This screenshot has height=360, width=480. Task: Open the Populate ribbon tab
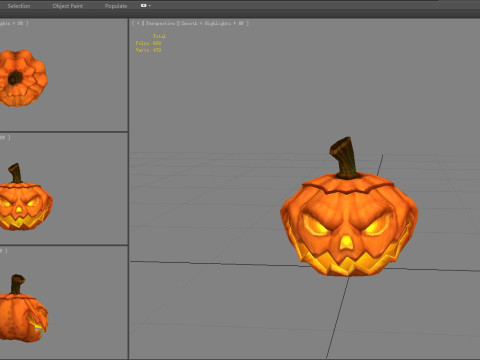[116, 6]
